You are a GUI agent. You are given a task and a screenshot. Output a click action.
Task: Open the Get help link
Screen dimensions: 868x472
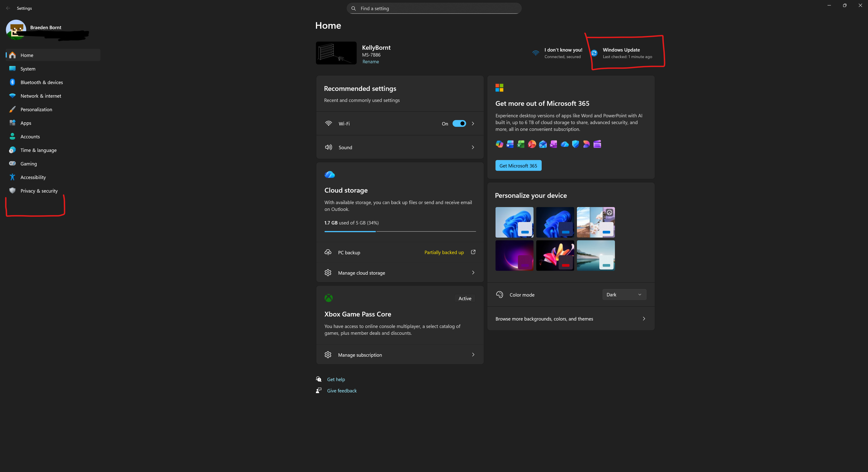click(336, 379)
